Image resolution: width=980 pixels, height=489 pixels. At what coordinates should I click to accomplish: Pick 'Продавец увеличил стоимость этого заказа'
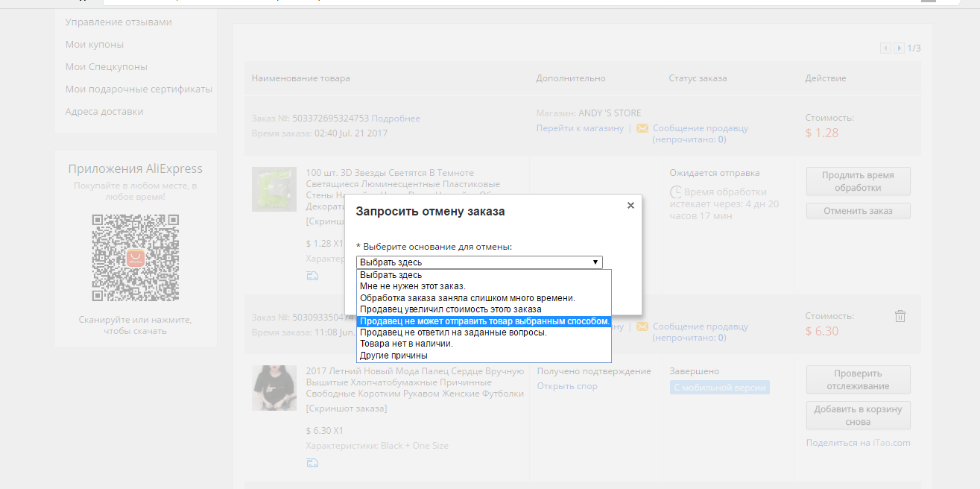(450, 309)
